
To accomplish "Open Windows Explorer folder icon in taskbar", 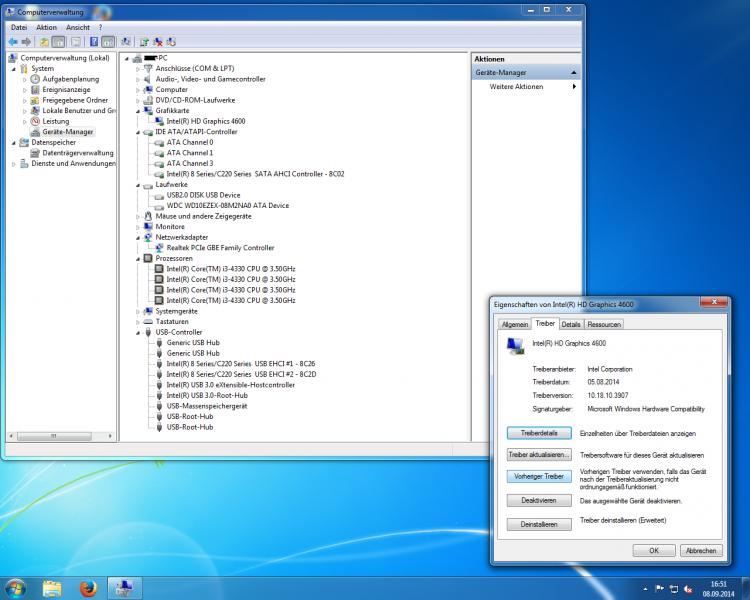I will pyautogui.click(x=52, y=588).
